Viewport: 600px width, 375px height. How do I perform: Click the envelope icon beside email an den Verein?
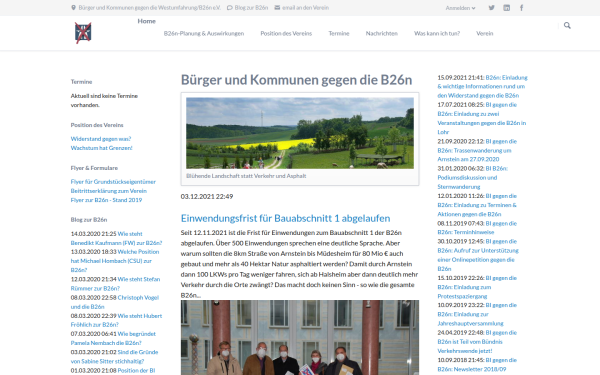click(x=277, y=8)
